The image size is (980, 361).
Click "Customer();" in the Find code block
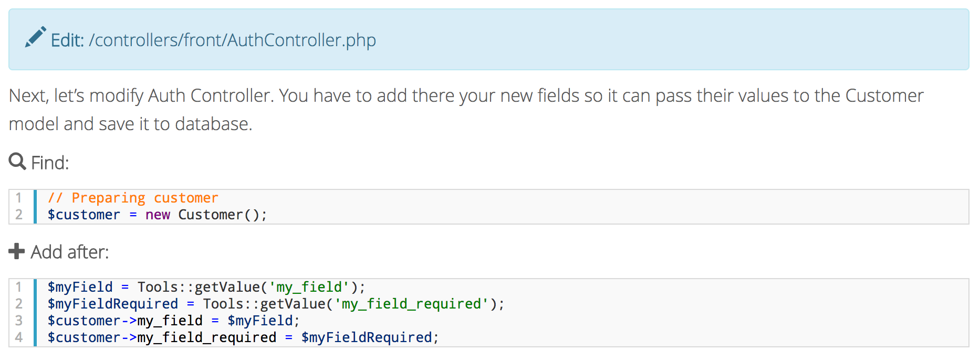[x=223, y=215]
